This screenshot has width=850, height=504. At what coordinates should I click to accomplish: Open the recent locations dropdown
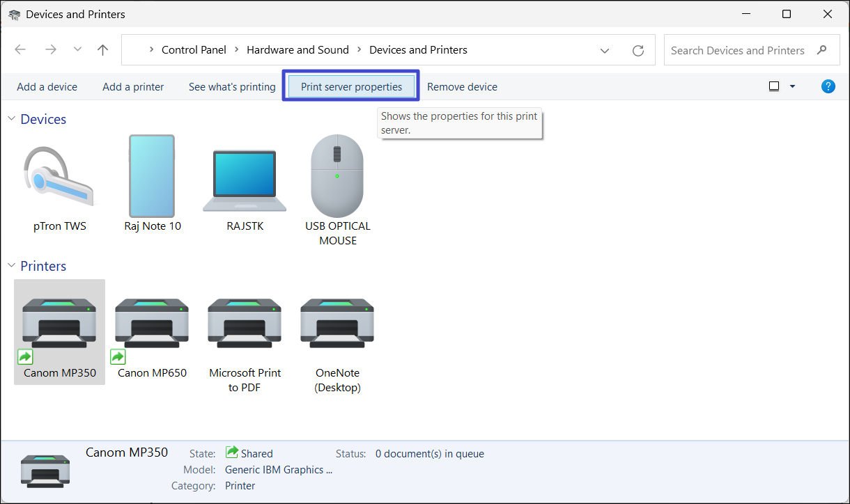click(77, 50)
